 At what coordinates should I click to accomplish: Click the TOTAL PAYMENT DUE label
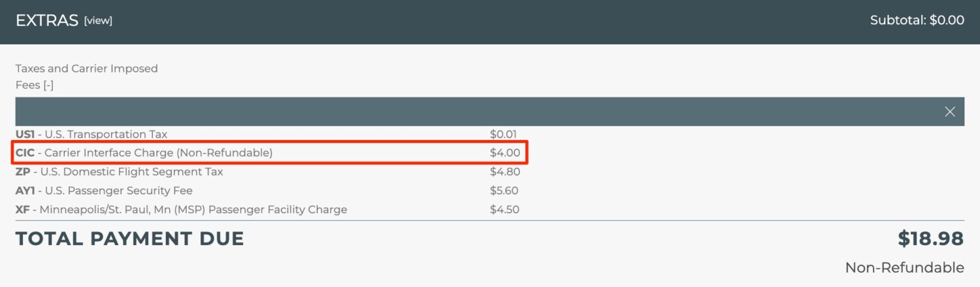[x=129, y=239]
